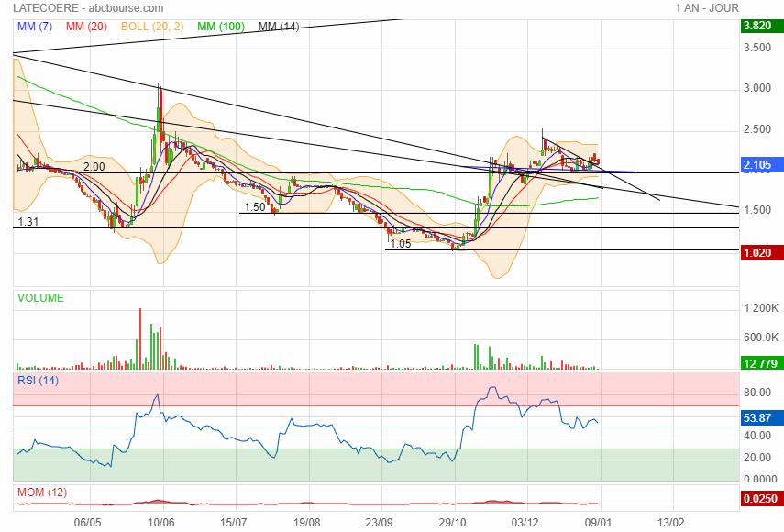Click the 13/02 date on the time axis
784x532 pixels.
[670, 523]
